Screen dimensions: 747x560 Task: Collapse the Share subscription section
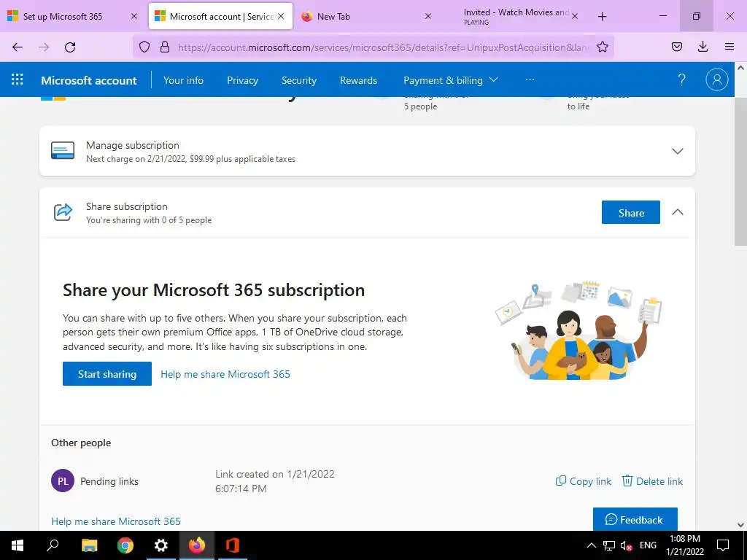pos(677,212)
